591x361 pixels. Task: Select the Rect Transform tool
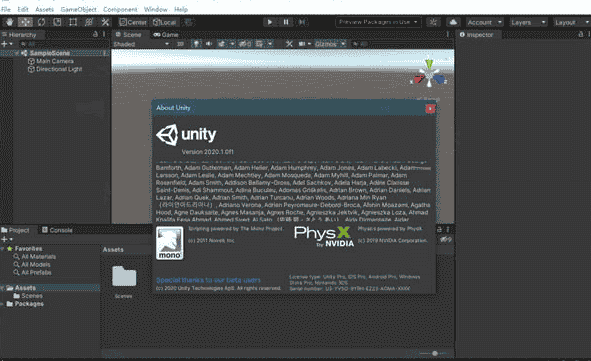click(x=73, y=22)
